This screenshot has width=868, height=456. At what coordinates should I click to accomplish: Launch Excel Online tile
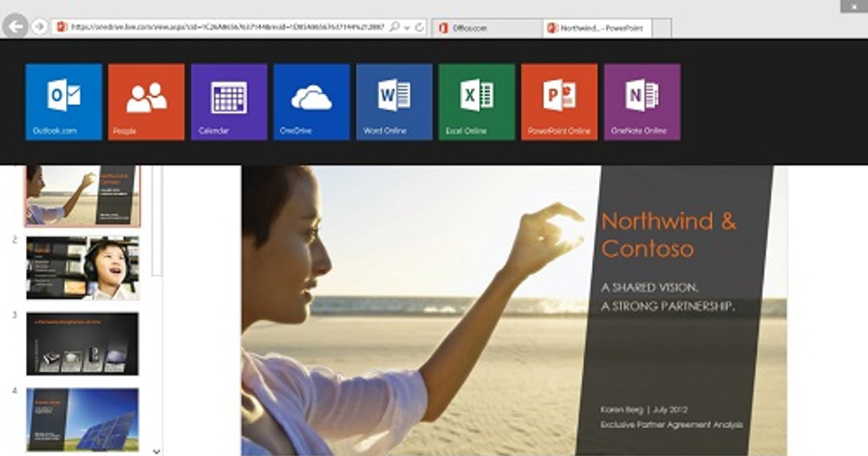[477, 102]
